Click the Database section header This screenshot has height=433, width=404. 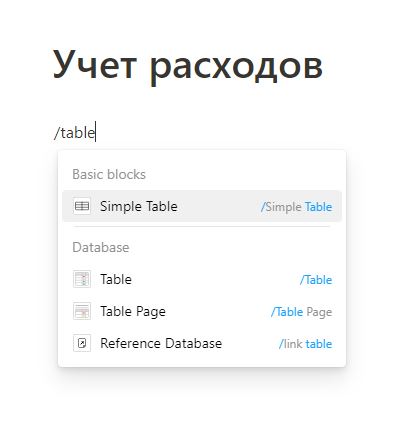click(x=101, y=247)
